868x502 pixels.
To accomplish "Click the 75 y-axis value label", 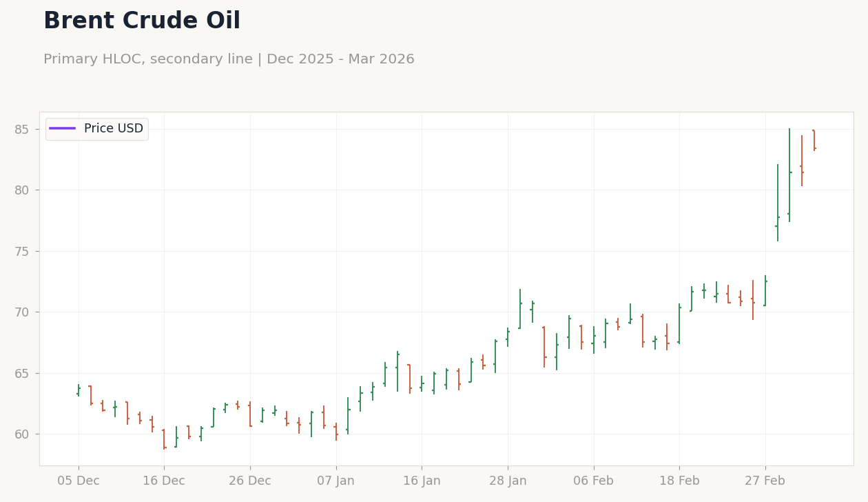I will (22, 252).
